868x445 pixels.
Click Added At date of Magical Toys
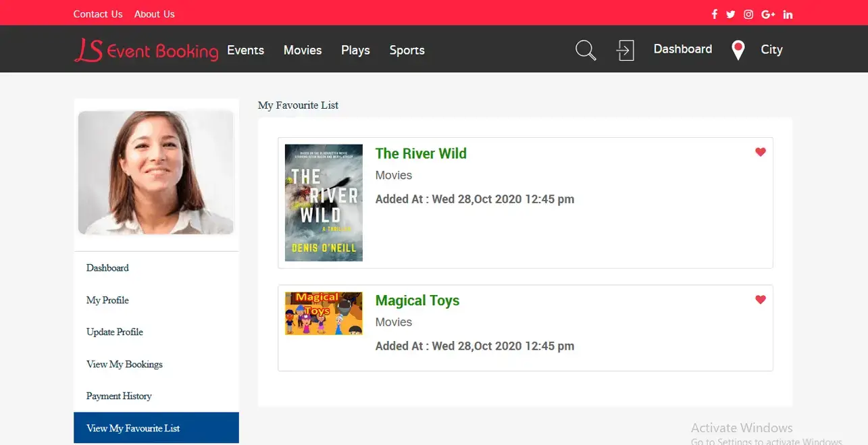pyautogui.click(x=475, y=346)
